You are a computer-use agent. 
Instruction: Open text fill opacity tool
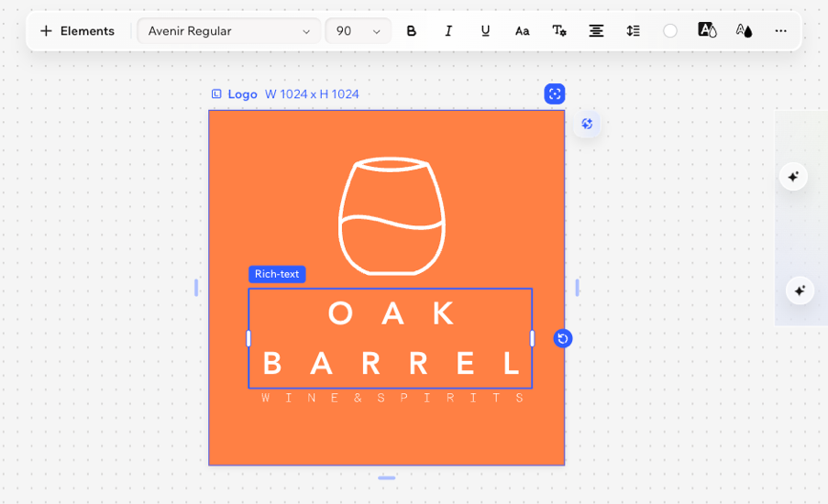point(744,30)
